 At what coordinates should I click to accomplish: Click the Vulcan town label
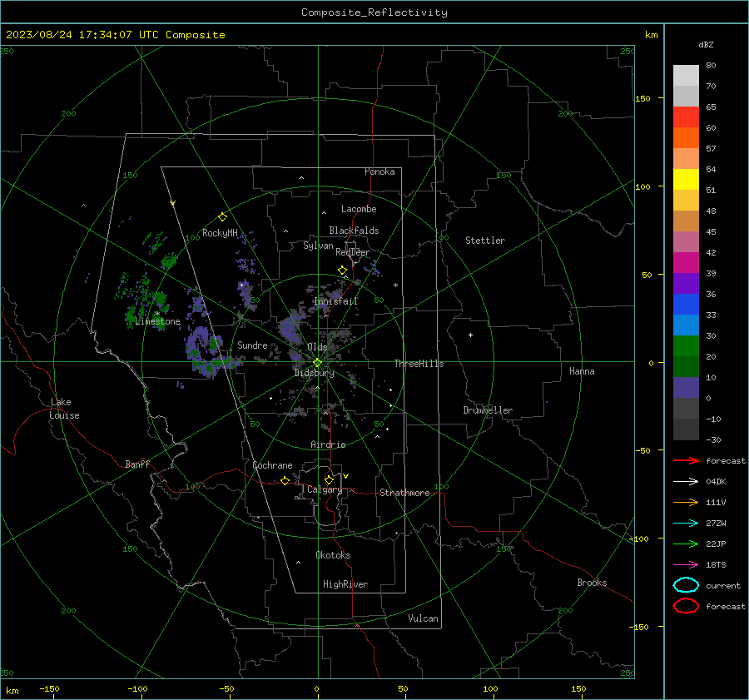[424, 618]
